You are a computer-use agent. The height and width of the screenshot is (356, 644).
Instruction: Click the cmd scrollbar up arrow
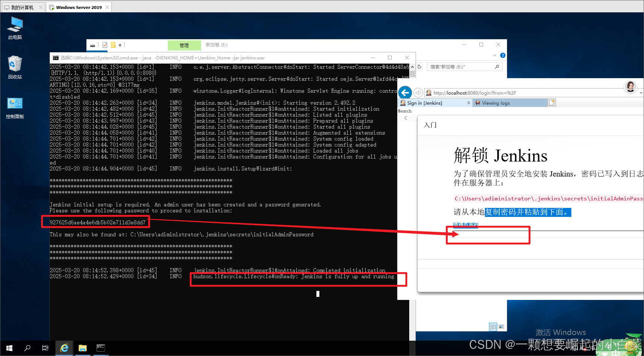[x=412, y=67]
